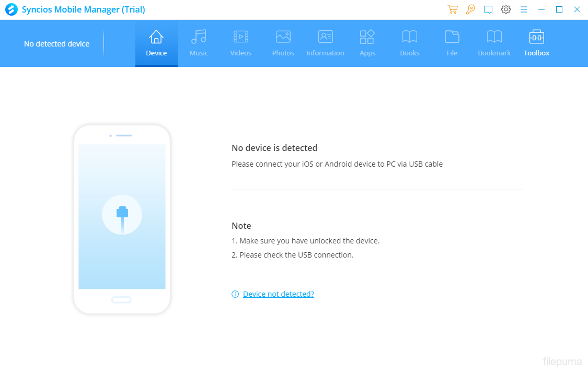Open the Toolbox tab
The image size is (588, 373).
[x=537, y=43]
